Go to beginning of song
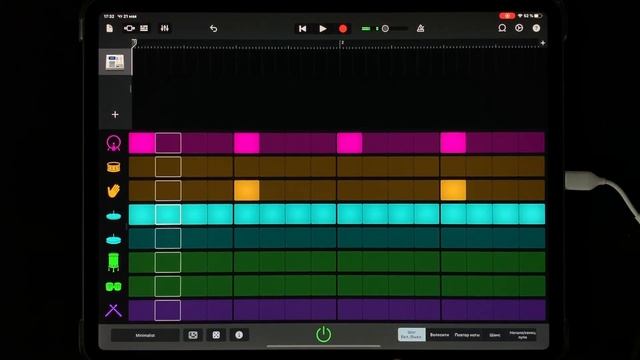The width and height of the screenshot is (640, 360). 302,29
